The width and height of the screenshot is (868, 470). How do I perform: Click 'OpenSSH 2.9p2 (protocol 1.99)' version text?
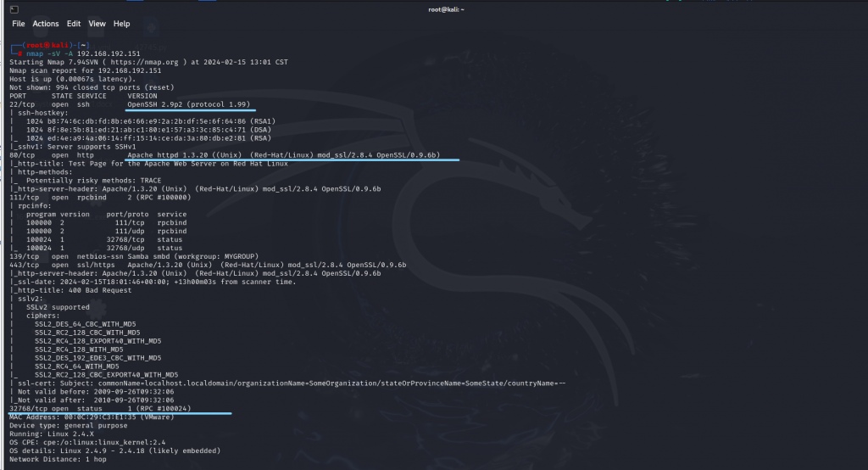pos(189,104)
